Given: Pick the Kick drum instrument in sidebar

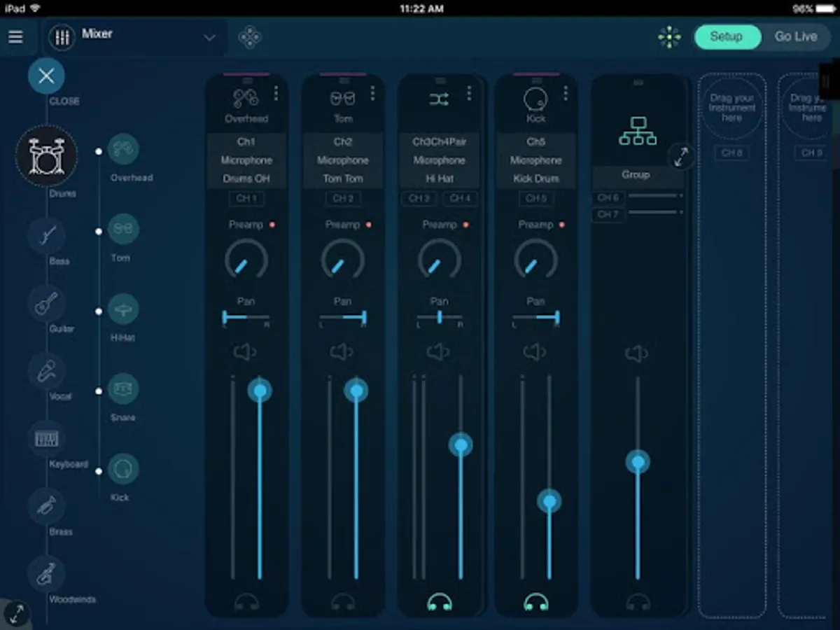Looking at the screenshot, I should click(x=124, y=468).
